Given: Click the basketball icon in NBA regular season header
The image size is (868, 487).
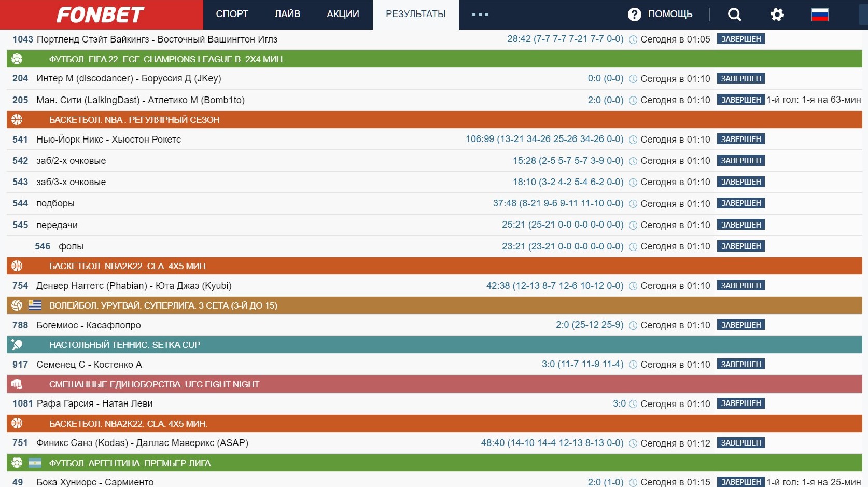Looking at the screenshot, I should [x=17, y=120].
